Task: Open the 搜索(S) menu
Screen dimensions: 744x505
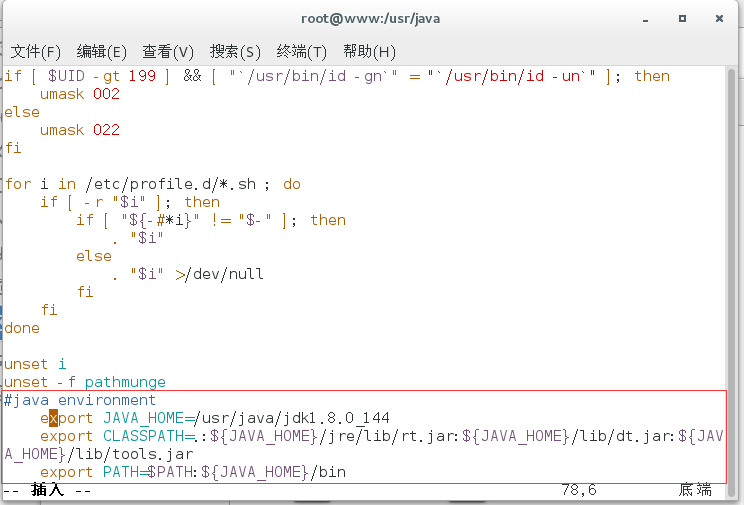Action: [235, 52]
